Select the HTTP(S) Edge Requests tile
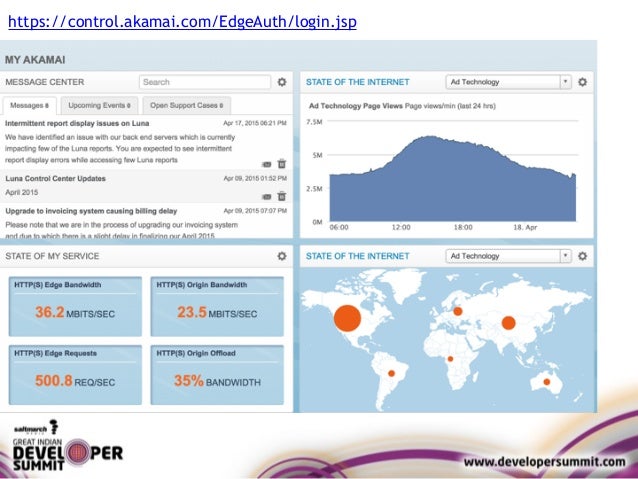 pos(75,375)
